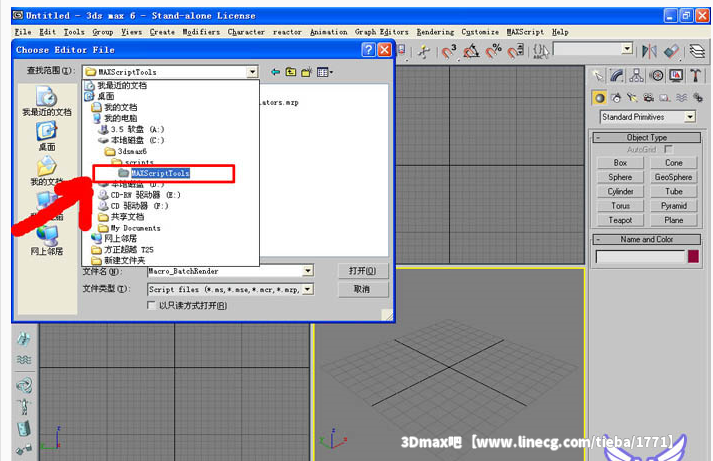Select the Align tool icon

click(x=672, y=51)
